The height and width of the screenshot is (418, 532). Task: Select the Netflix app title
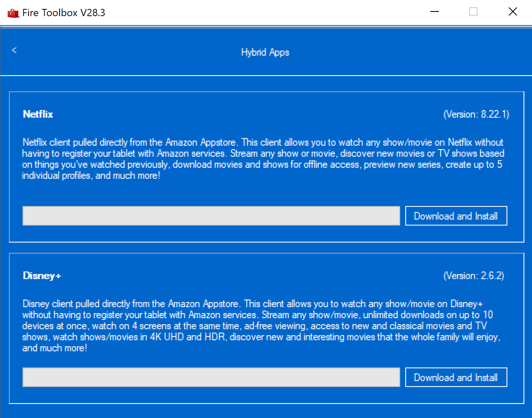(38, 114)
